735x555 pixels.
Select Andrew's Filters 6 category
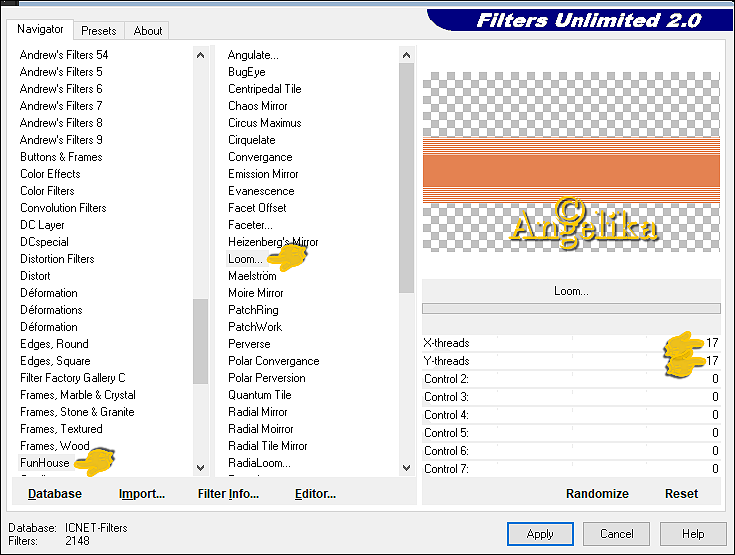click(x=61, y=89)
